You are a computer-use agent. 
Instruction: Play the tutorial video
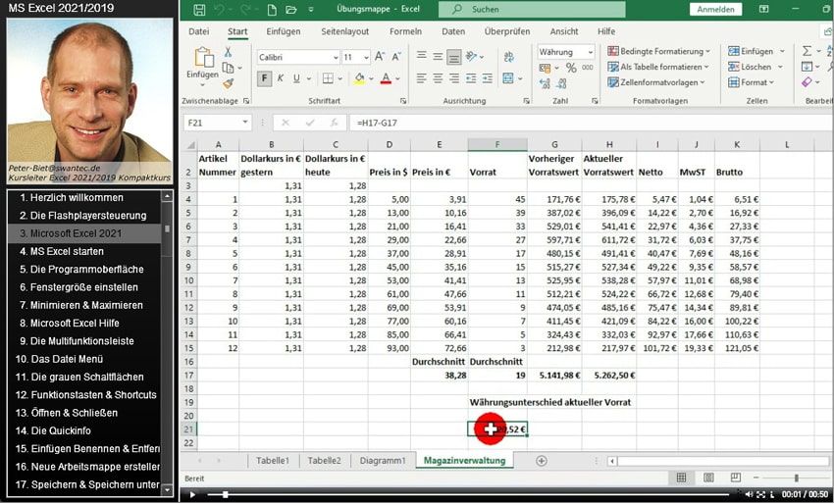(192, 494)
